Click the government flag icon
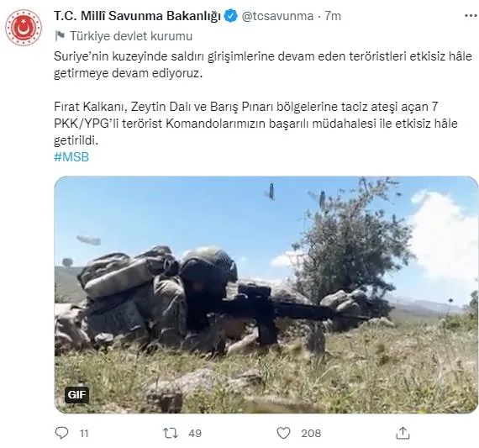479x448 pixels. (60, 36)
